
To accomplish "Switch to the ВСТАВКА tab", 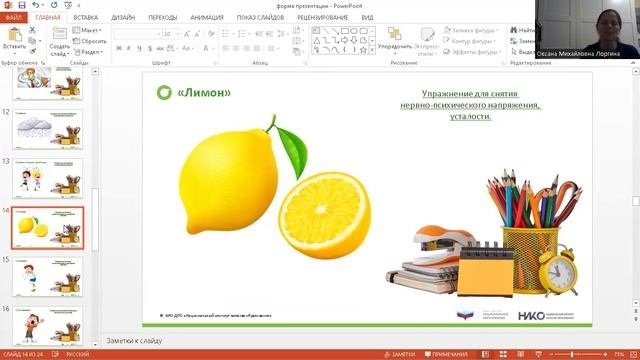I will (x=86, y=18).
